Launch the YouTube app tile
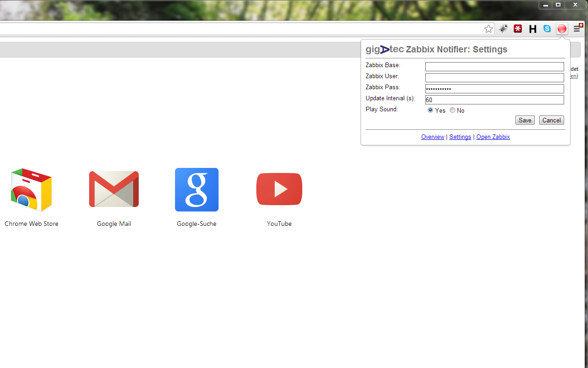The width and height of the screenshot is (588, 368). [x=279, y=189]
